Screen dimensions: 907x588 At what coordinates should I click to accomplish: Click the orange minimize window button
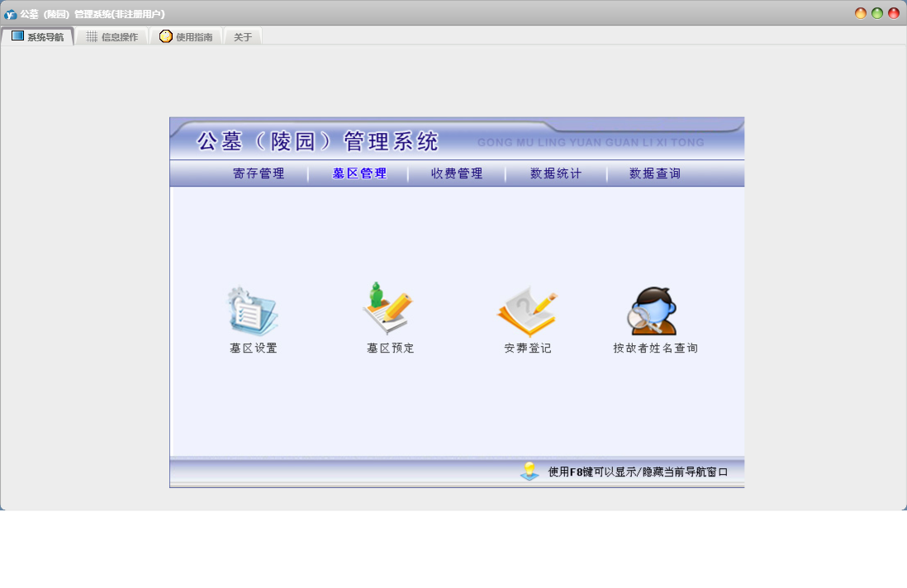pyautogui.click(x=861, y=13)
